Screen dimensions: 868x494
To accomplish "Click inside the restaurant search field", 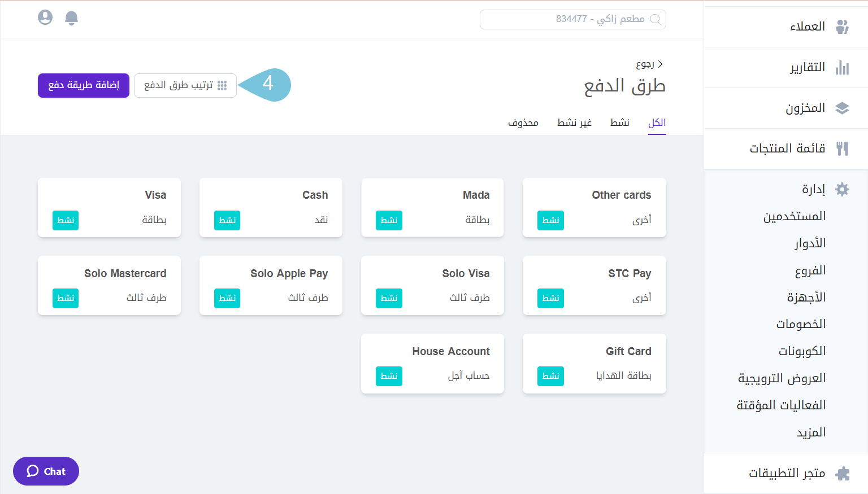I will [x=572, y=19].
